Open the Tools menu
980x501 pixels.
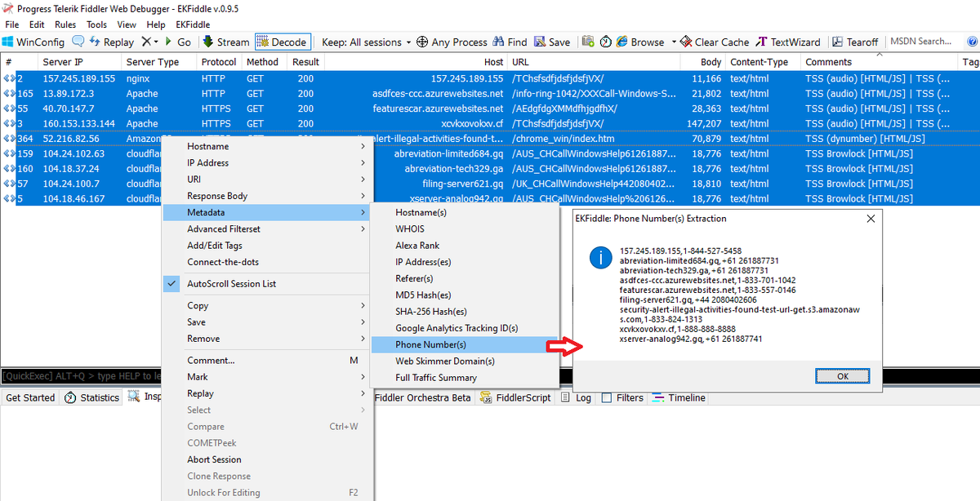point(96,24)
